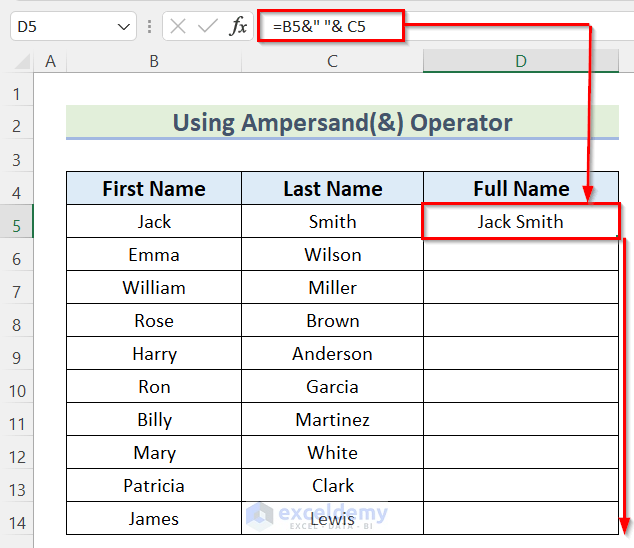This screenshot has height=548, width=634.
Task: Select cell containing 'Brown'
Action: click(332, 321)
